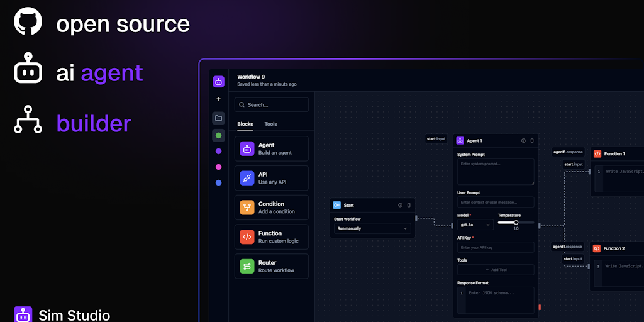Click the Temperature slider handle
The height and width of the screenshot is (322, 644).
click(x=516, y=223)
